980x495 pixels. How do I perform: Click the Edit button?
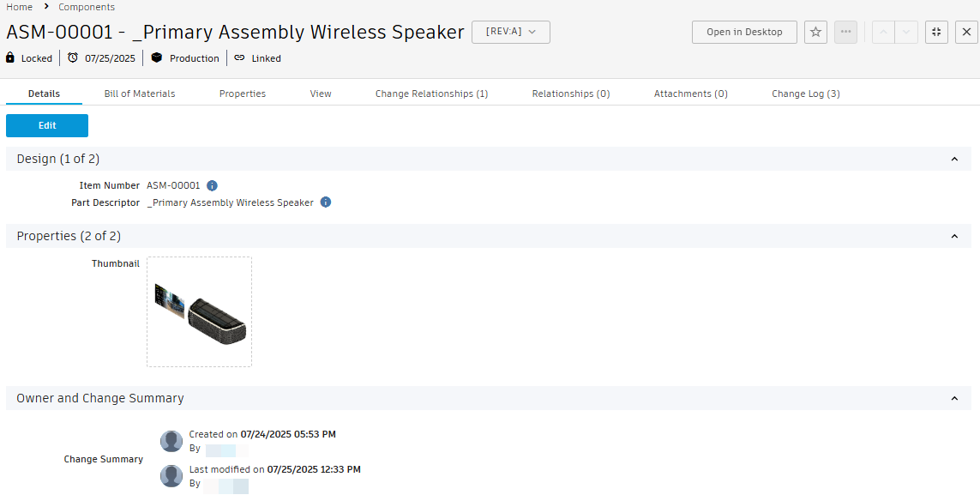point(47,125)
